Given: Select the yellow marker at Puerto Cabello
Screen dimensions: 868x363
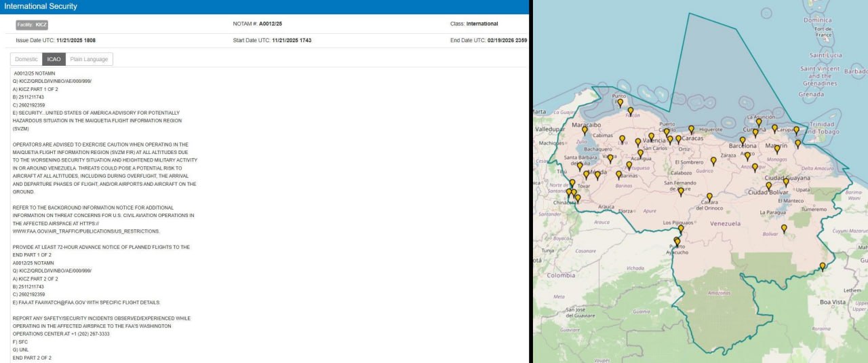Looking at the screenshot, I should pyautogui.click(x=667, y=132).
